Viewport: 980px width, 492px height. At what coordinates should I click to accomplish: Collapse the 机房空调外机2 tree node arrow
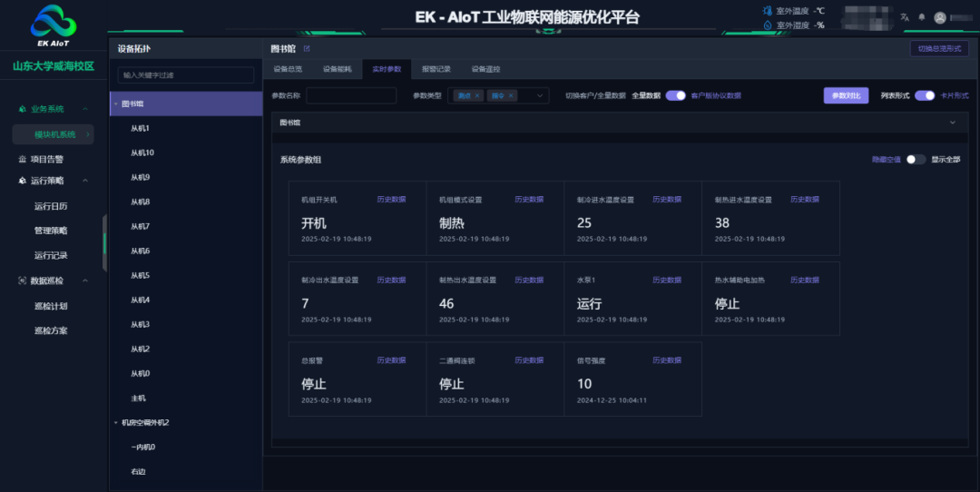point(115,423)
